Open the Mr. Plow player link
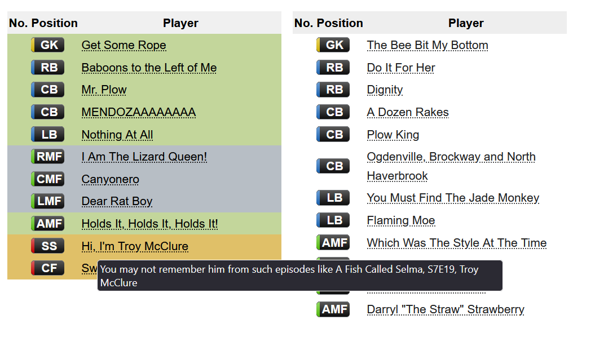This screenshot has width=595, height=364. (x=104, y=90)
